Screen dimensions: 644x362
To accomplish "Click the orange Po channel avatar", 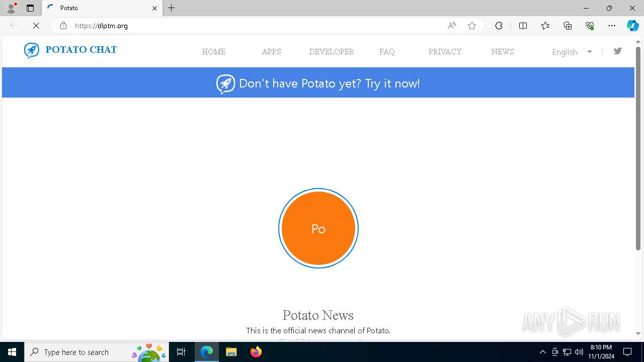I will [318, 228].
